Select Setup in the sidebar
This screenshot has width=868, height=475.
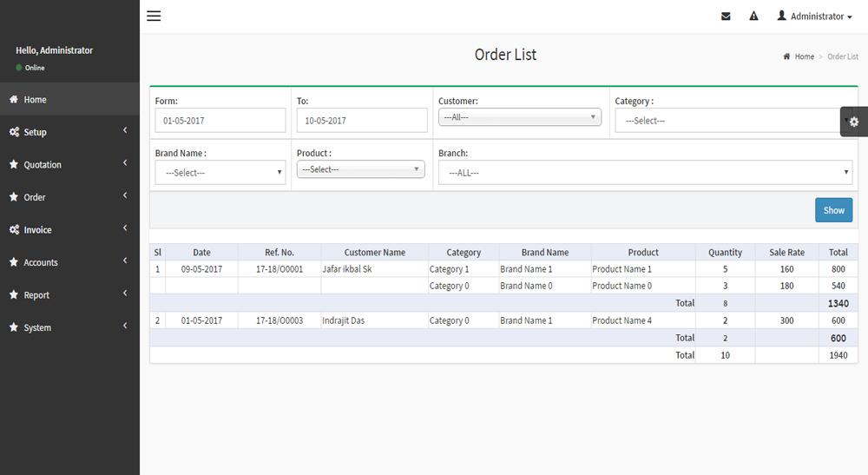coord(69,132)
